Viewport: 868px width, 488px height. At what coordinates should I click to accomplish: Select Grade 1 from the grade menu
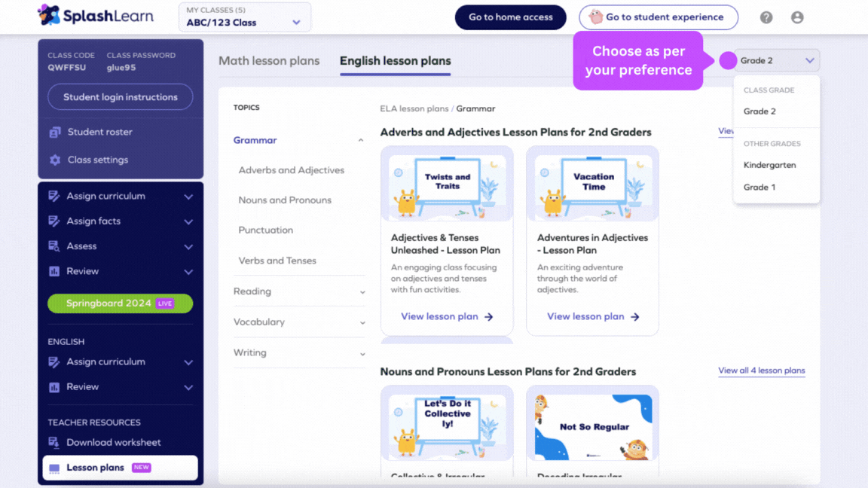[x=758, y=187]
